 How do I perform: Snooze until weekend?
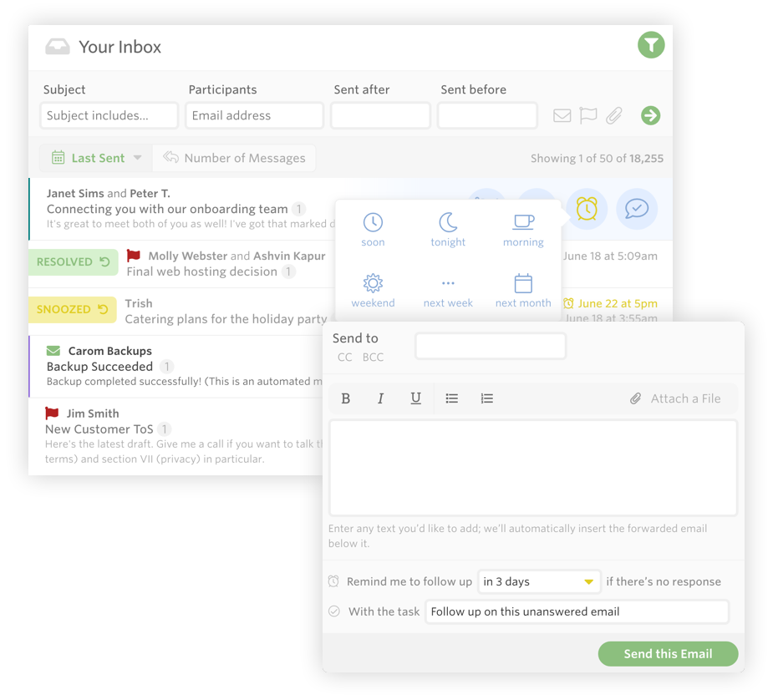[373, 291]
